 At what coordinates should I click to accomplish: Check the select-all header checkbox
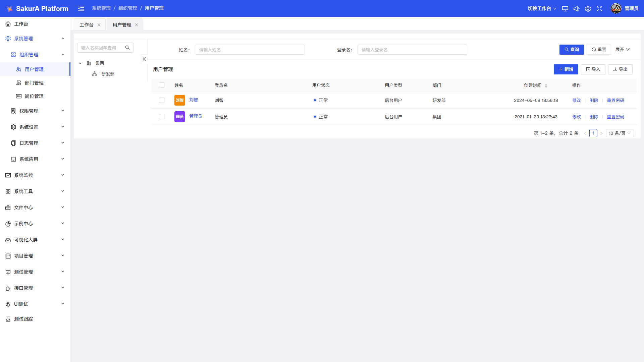(162, 85)
